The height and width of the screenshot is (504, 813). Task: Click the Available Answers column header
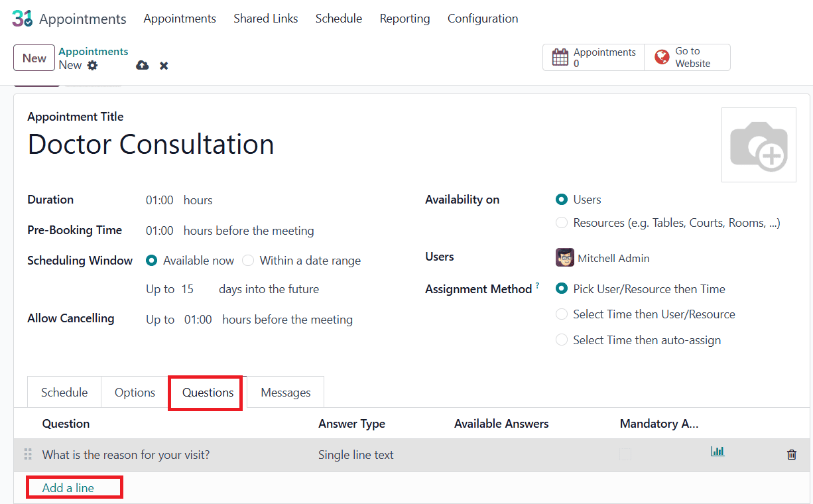(501, 424)
